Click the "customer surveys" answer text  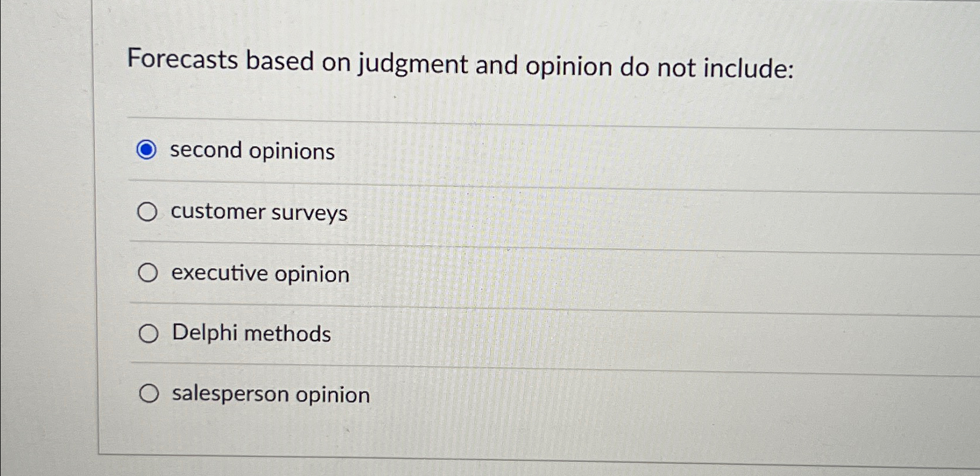[x=259, y=213]
